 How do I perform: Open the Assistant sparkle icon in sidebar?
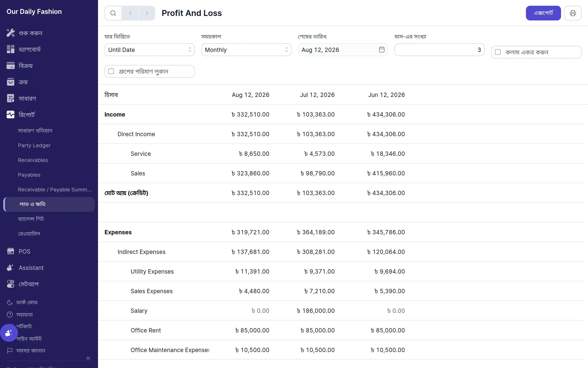click(x=10, y=268)
